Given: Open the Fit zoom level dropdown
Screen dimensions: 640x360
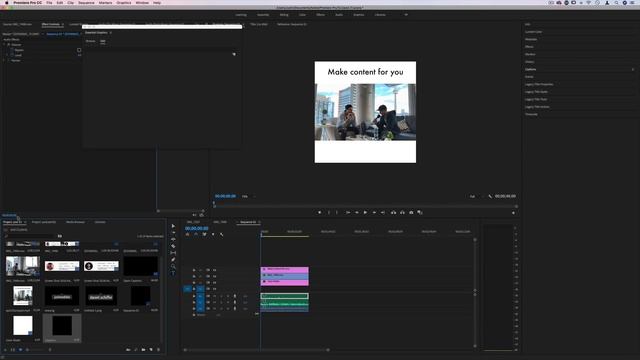Looking at the screenshot, I should click(x=248, y=196).
